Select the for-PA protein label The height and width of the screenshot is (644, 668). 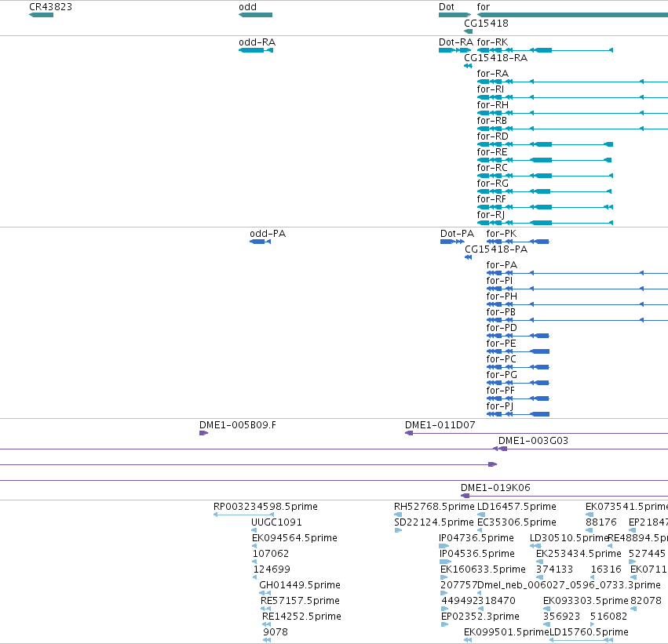coord(502,265)
